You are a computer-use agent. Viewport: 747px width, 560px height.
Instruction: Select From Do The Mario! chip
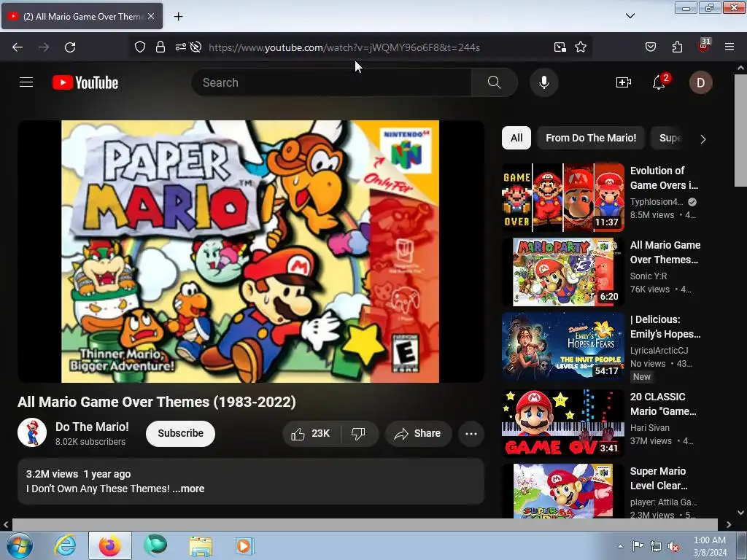(x=591, y=138)
